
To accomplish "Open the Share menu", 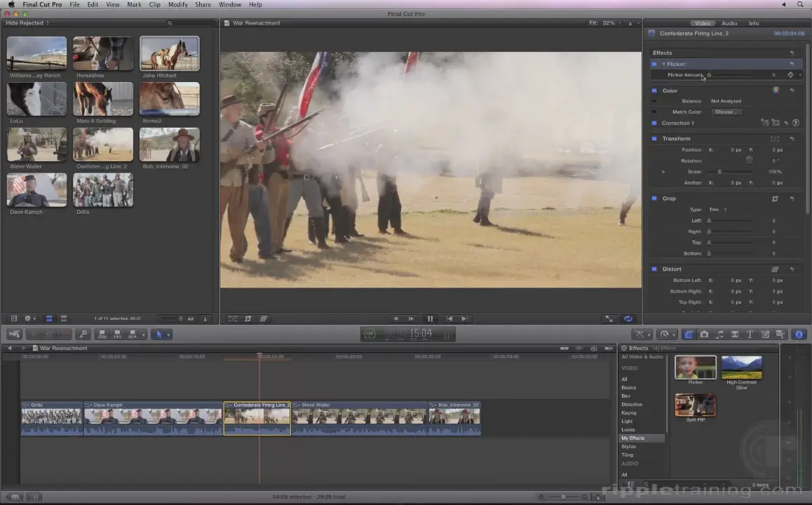I will click(203, 5).
